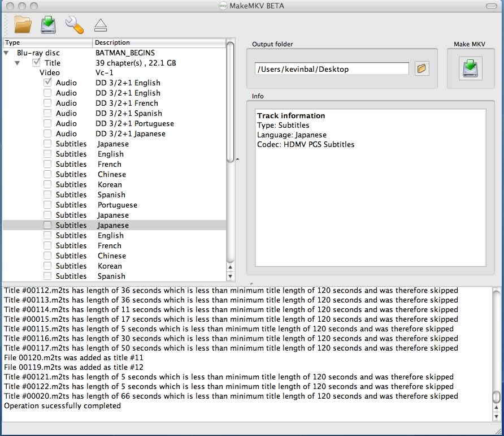504x436 pixels.
Task: Open files with the folder toolbar icon
Action: click(23, 25)
